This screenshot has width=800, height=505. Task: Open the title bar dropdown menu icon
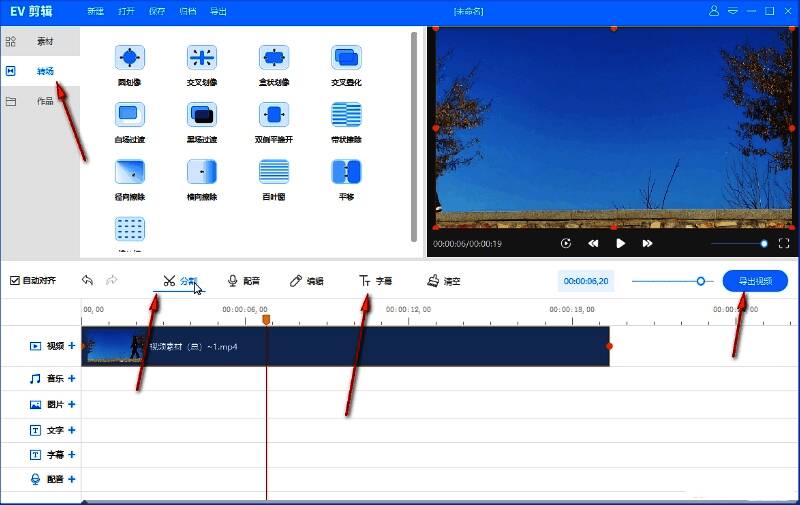click(732, 11)
